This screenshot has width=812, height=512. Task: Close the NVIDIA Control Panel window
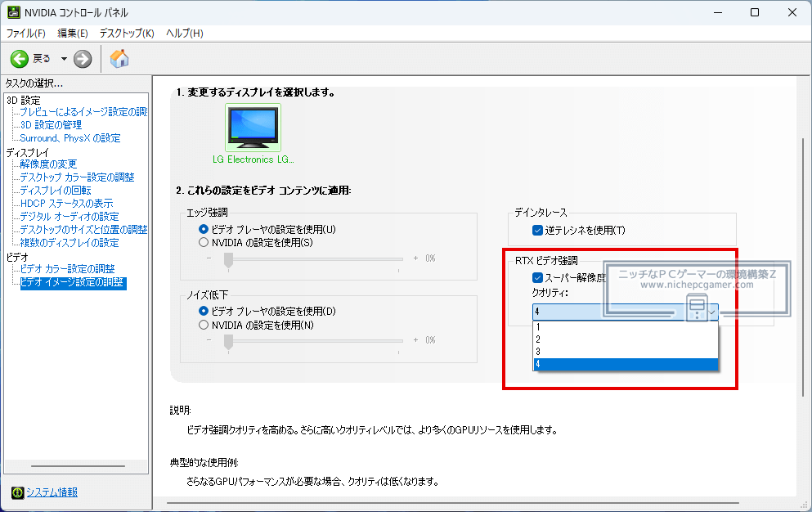coord(792,12)
